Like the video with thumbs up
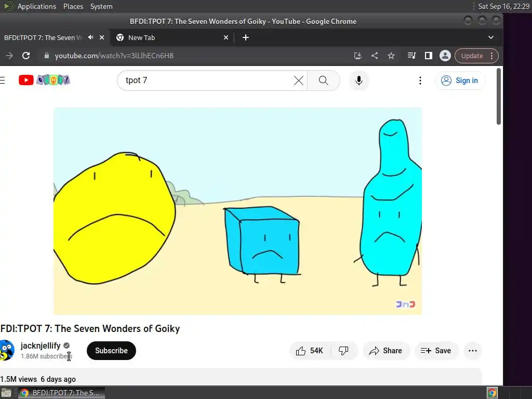 [x=310, y=351]
